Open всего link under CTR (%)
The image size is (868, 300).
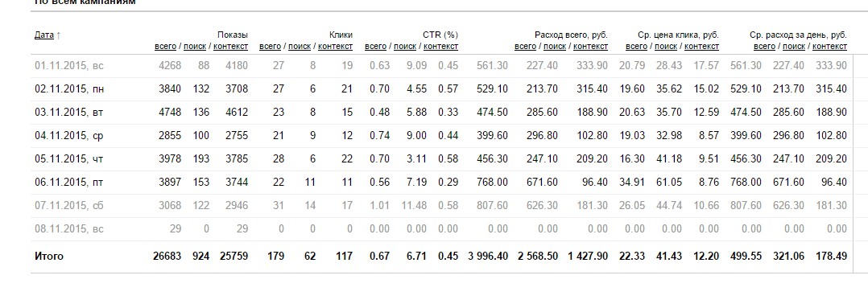[x=376, y=47]
